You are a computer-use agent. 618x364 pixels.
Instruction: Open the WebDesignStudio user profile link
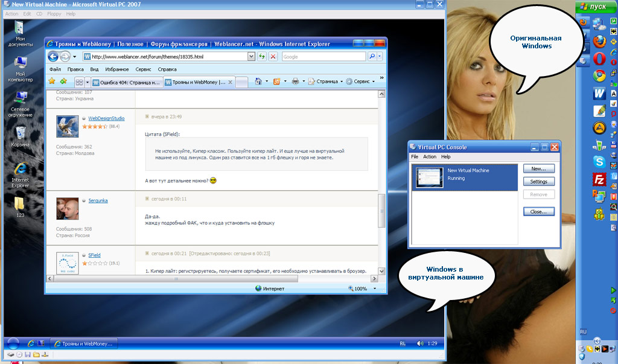click(106, 118)
